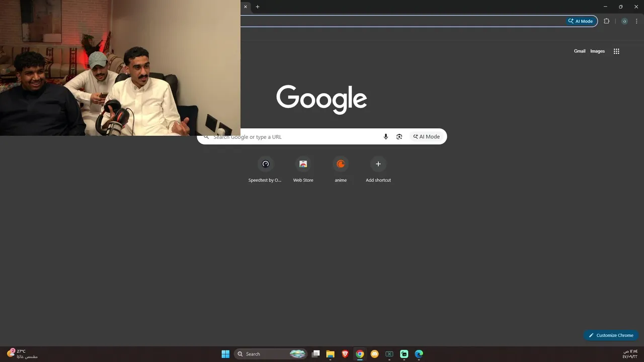Viewport: 644px width, 362px height.
Task: Open the Chrome profile avatar
Action: point(624,21)
